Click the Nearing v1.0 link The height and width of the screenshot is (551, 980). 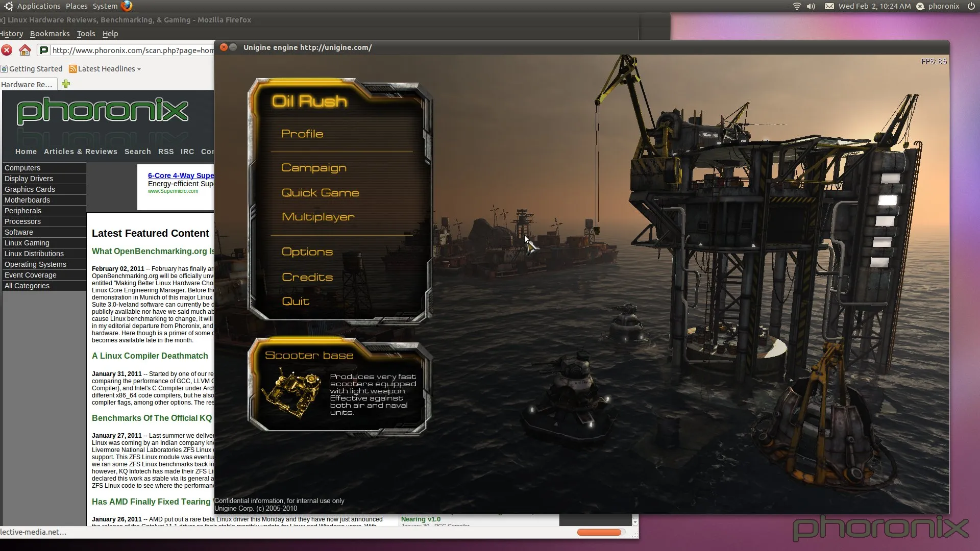coord(421,519)
